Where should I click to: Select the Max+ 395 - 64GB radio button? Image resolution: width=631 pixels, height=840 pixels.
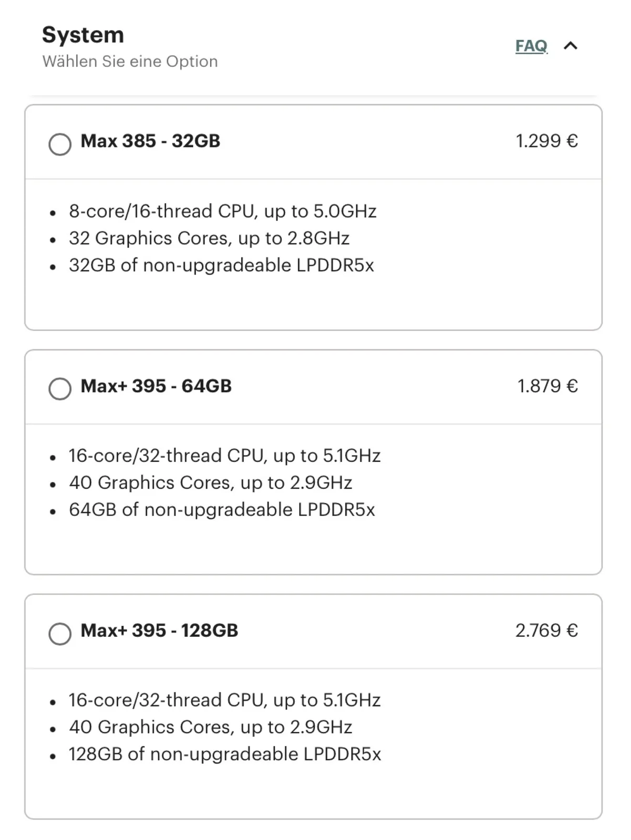(60, 389)
